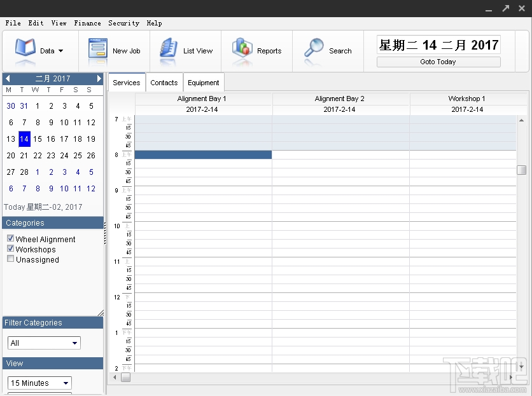Toggle the Workshops checkbox
The height and width of the screenshot is (396, 532).
pyautogui.click(x=11, y=249)
